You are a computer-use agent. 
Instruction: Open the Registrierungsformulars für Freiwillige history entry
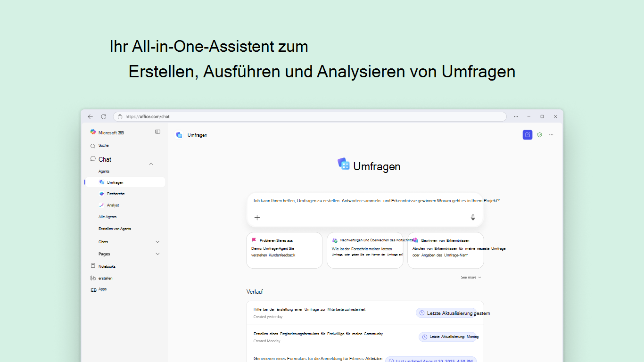click(x=365, y=337)
